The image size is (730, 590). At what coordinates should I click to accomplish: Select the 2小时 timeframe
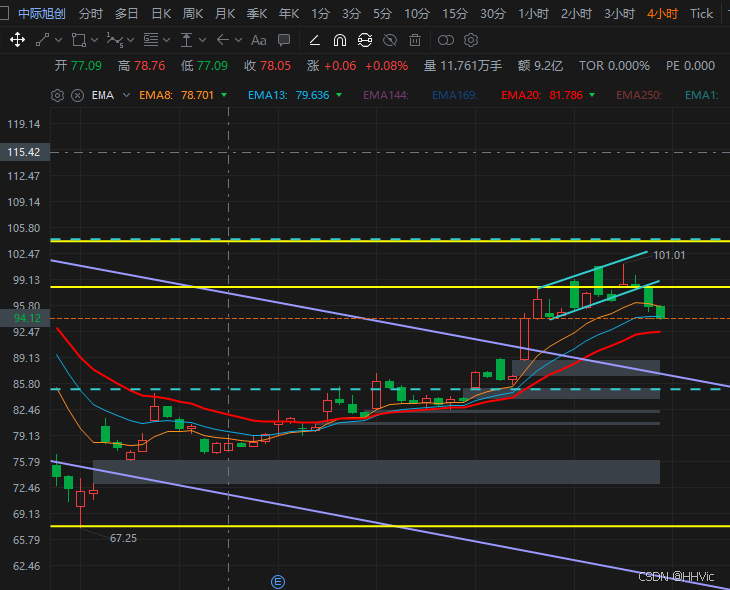coord(576,14)
